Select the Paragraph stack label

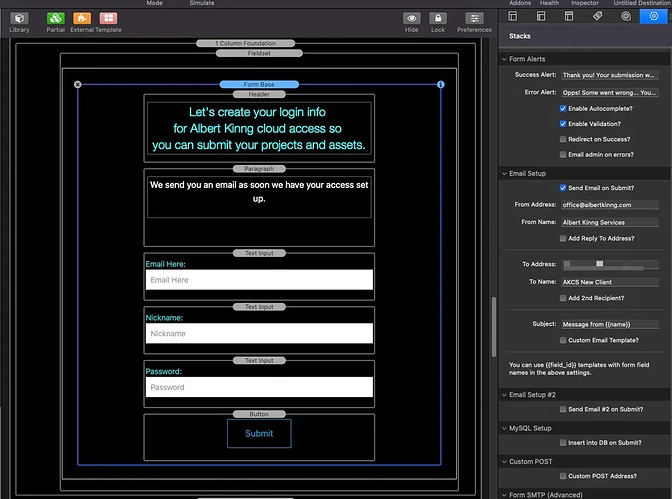[259, 169]
